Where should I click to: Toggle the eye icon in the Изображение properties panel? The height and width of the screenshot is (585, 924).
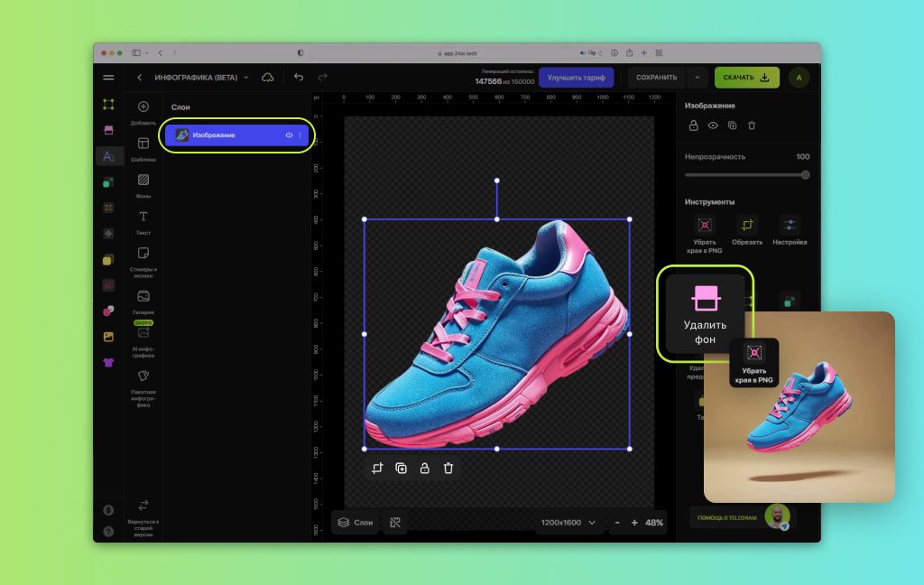point(713,125)
